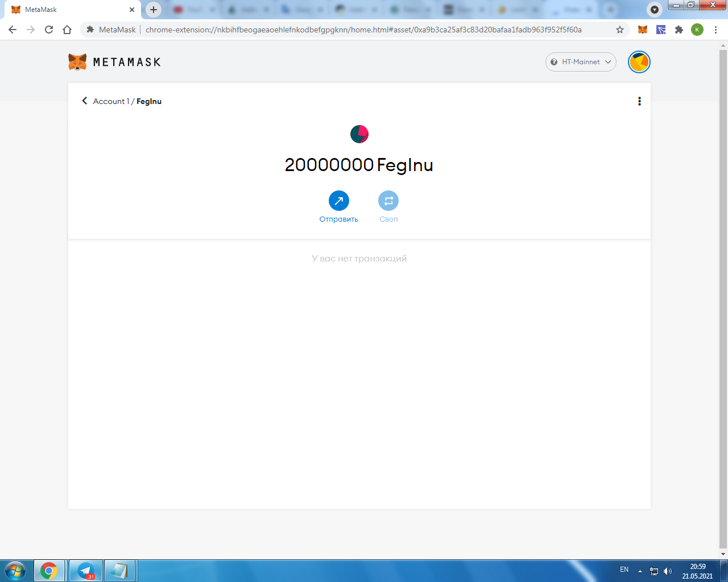
Task: Click the network tray icon
Action: pyautogui.click(x=654, y=571)
